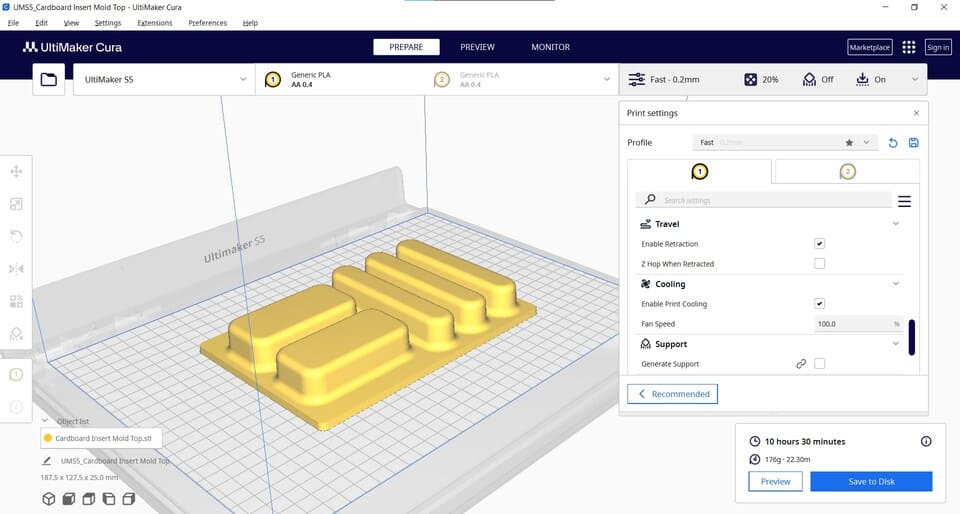Image resolution: width=960 pixels, height=514 pixels.
Task: Select the Move tool in left toolbar
Action: pyautogui.click(x=17, y=171)
